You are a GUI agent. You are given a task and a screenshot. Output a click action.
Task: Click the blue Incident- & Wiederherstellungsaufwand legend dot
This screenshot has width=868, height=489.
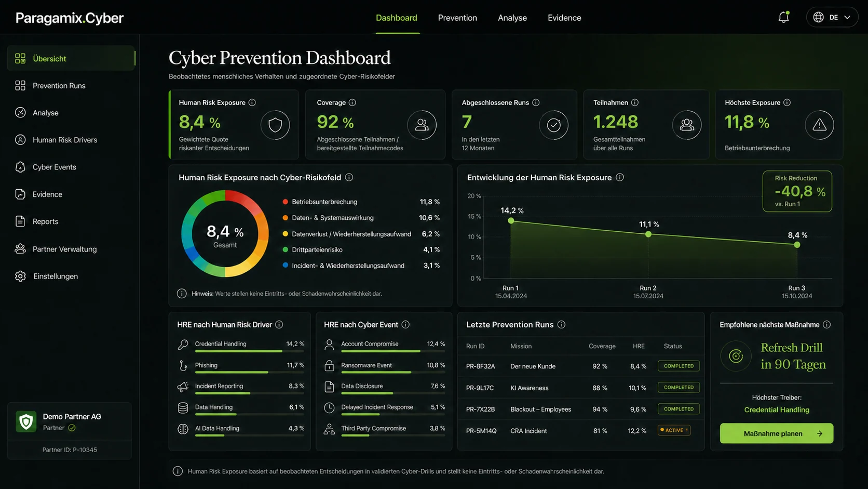click(x=285, y=265)
